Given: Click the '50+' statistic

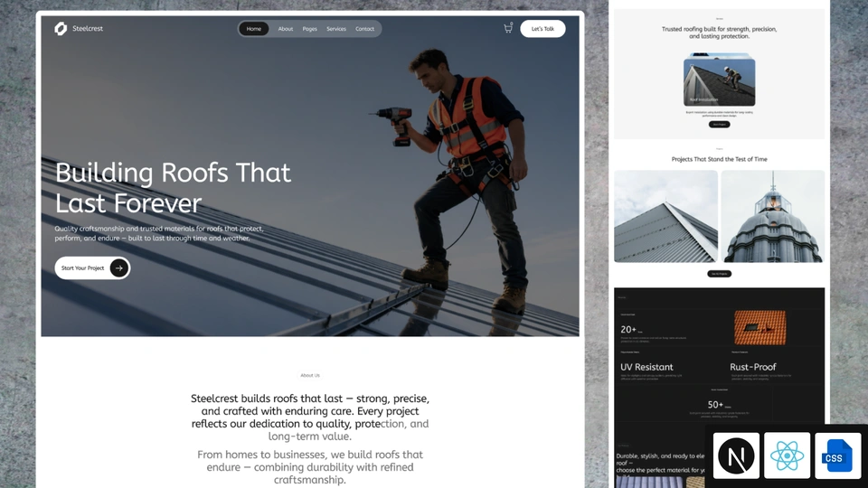Looking at the screenshot, I should coord(715,405).
